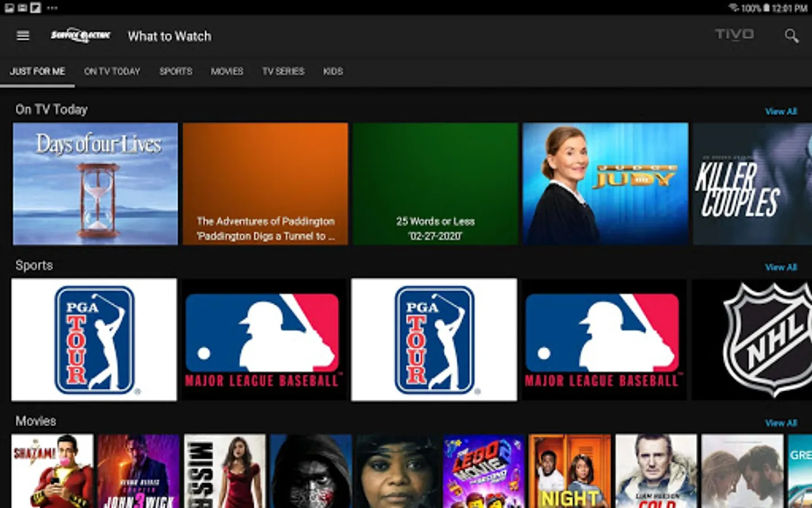Open the Cold Pursuit poster

click(x=656, y=471)
